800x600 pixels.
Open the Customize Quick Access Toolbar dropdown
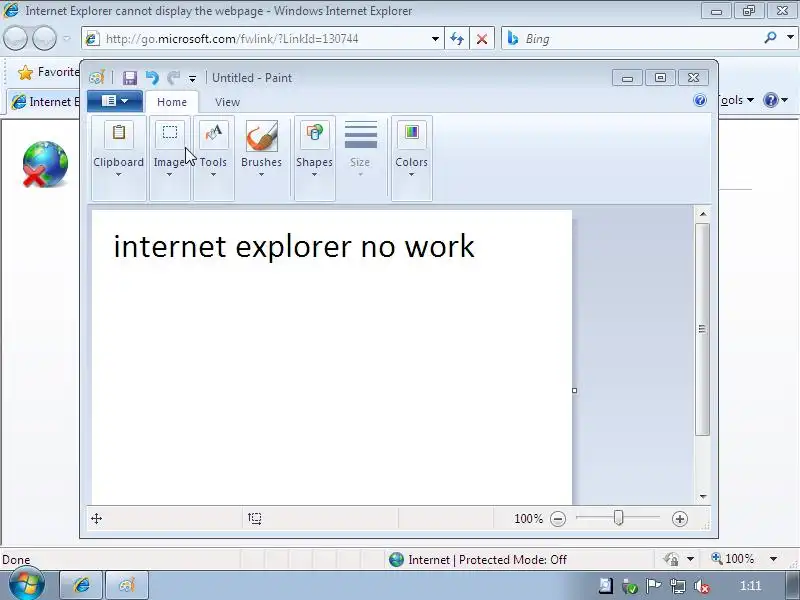point(192,79)
